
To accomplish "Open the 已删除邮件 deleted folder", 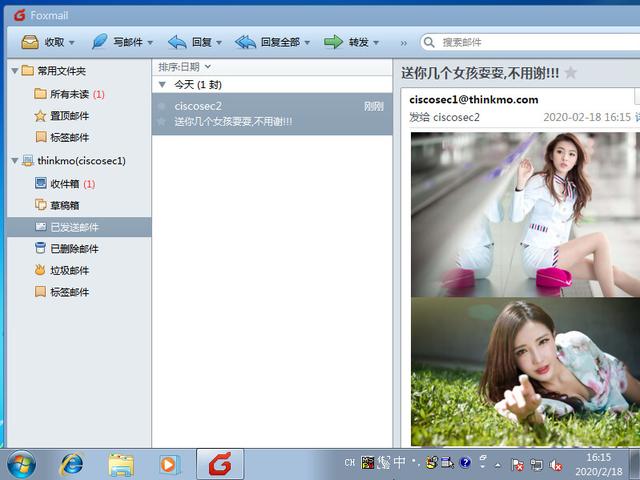I will coord(67,249).
